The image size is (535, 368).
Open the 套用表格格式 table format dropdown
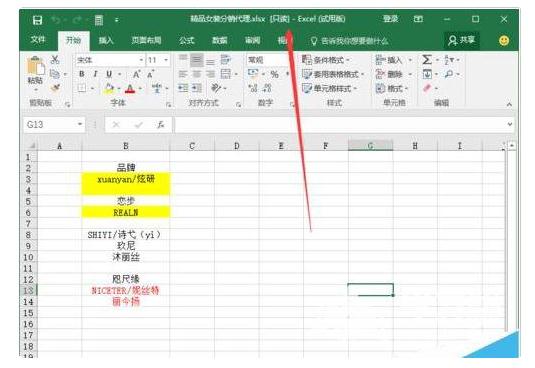pos(333,74)
